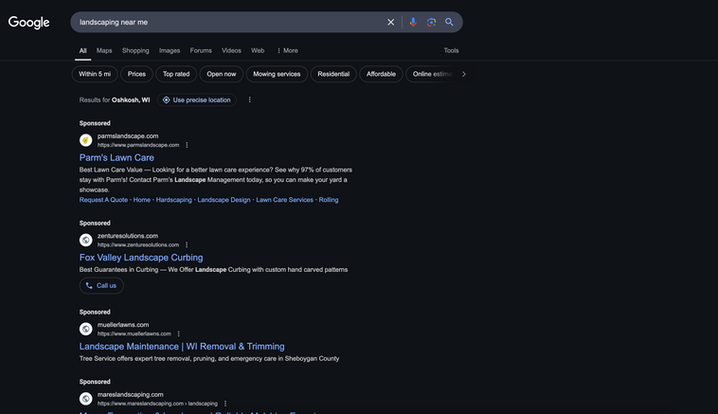Open ad options next to mareslandscaping.com URL
This screenshot has height=414, width=718.
[225, 403]
